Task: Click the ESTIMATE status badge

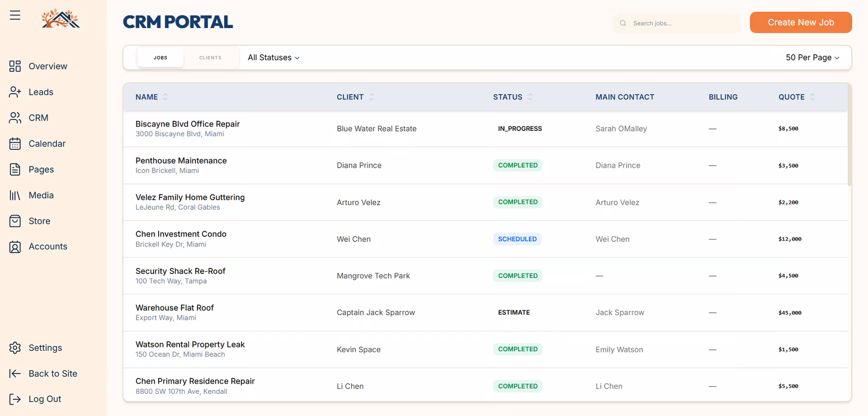Action: (x=514, y=313)
